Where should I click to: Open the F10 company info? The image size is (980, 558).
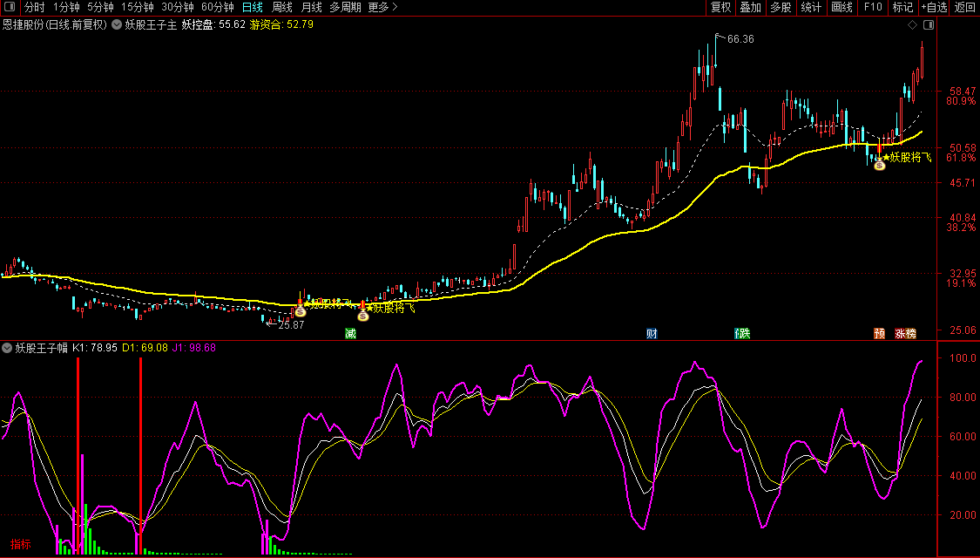(x=872, y=8)
